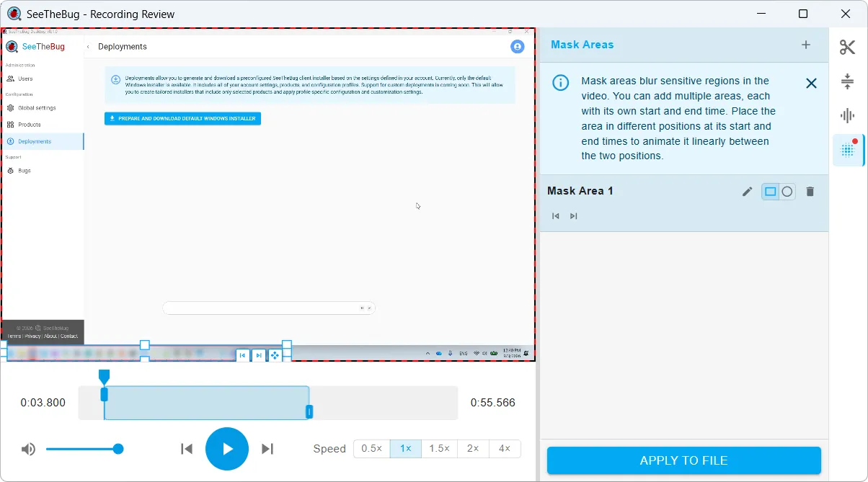Select the mask areas blur tool
868x482 pixels.
848,150
